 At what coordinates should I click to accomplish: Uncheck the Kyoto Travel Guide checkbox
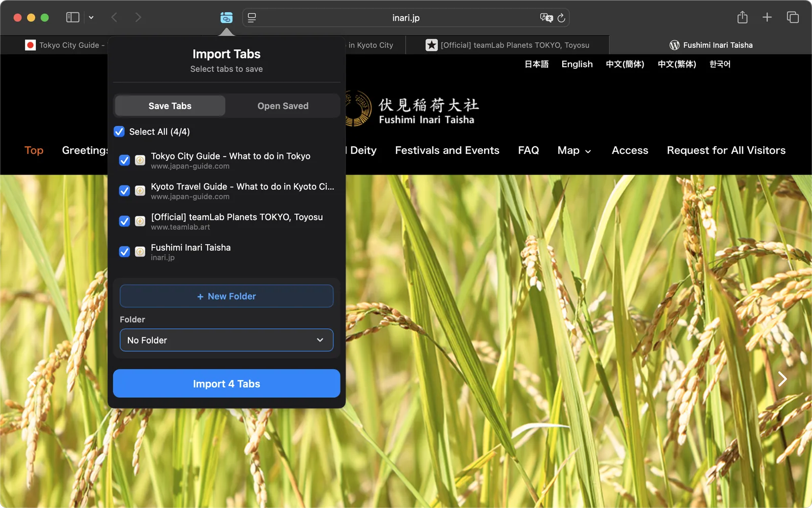(x=124, y=191)
